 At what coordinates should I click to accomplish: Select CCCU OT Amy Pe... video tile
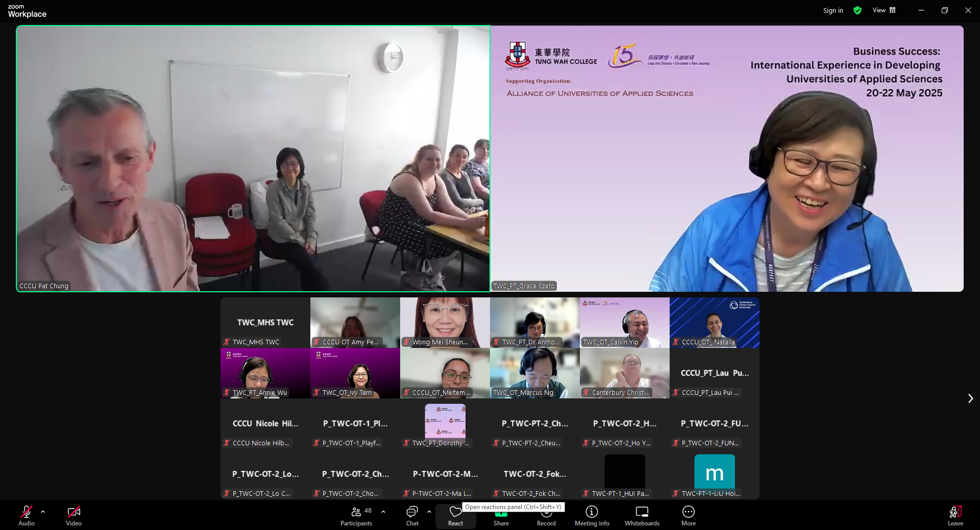tap(355, 322)
